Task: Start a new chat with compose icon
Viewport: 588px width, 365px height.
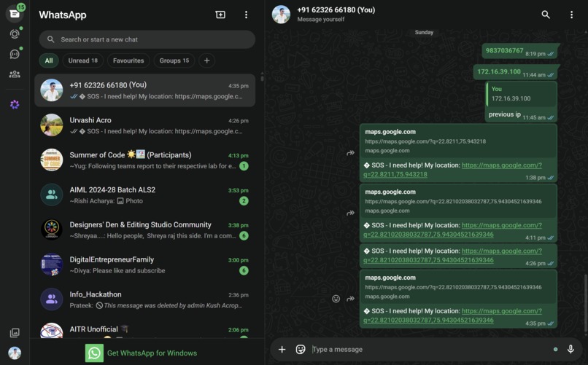Action: click(x=220, y=15)
